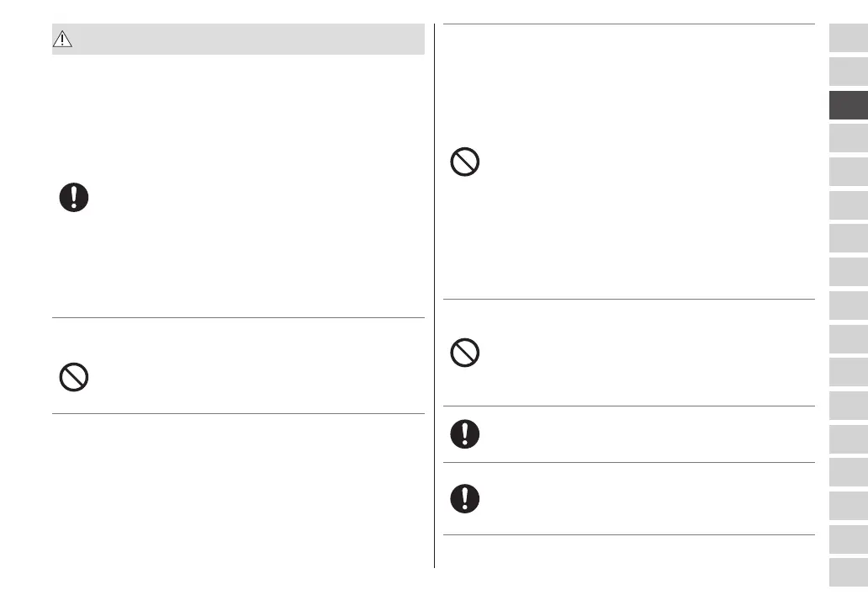The height and width of the screenshot is (611, 868).
Task: Click the bottommost exclamation icon in the right column
Action: pyautogui.click(x=465, y=498)
